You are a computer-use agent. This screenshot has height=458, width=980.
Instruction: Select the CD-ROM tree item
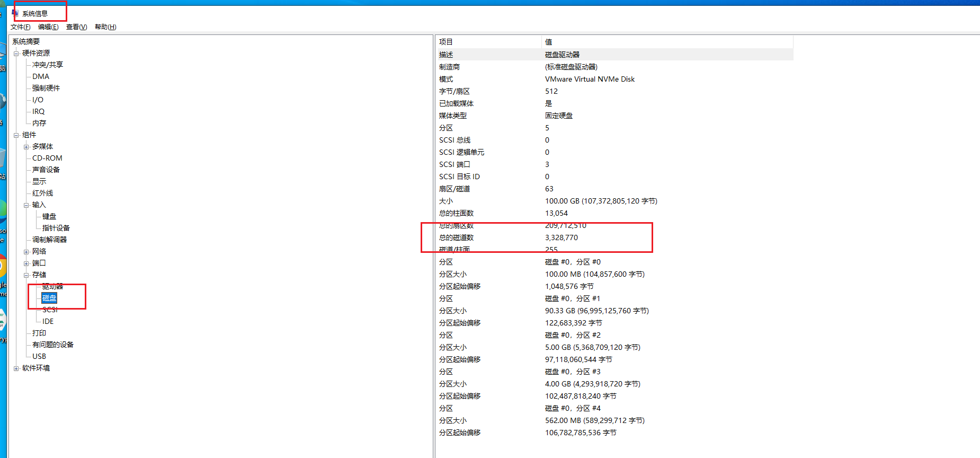47,158
